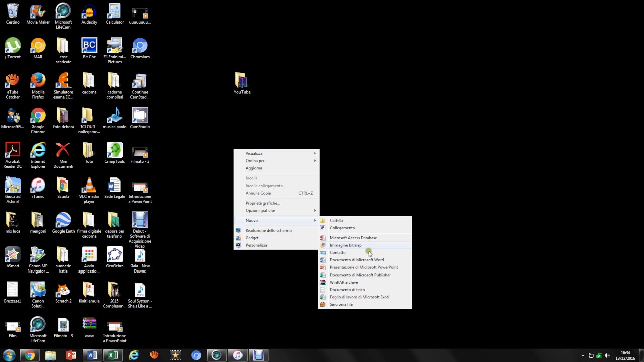This screenshot has height=362, width=644.
Task: Select the YouTube folder on the desktop
Action: click(x=242, y=83)
